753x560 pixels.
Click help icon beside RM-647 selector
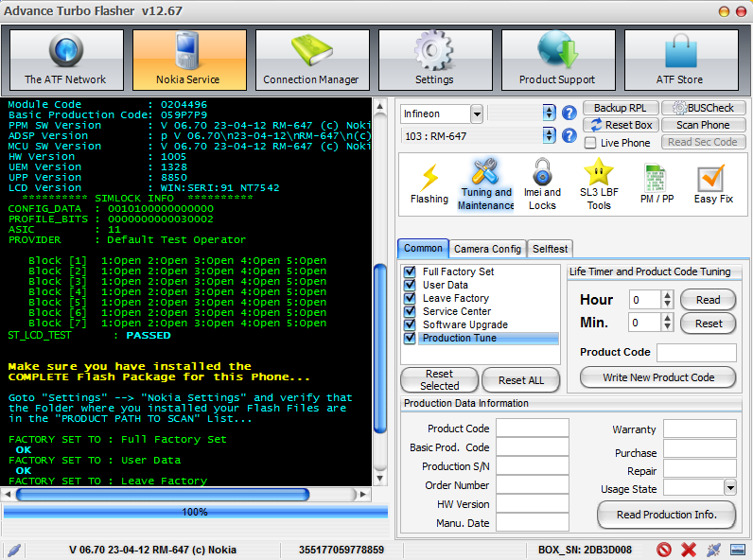pyautogui.click(x=569, y=135)
